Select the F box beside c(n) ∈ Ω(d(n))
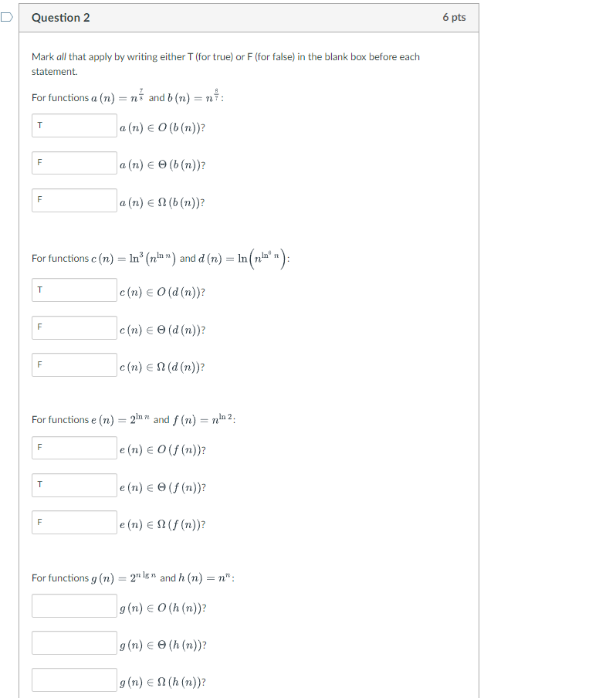 coord(73,364)
